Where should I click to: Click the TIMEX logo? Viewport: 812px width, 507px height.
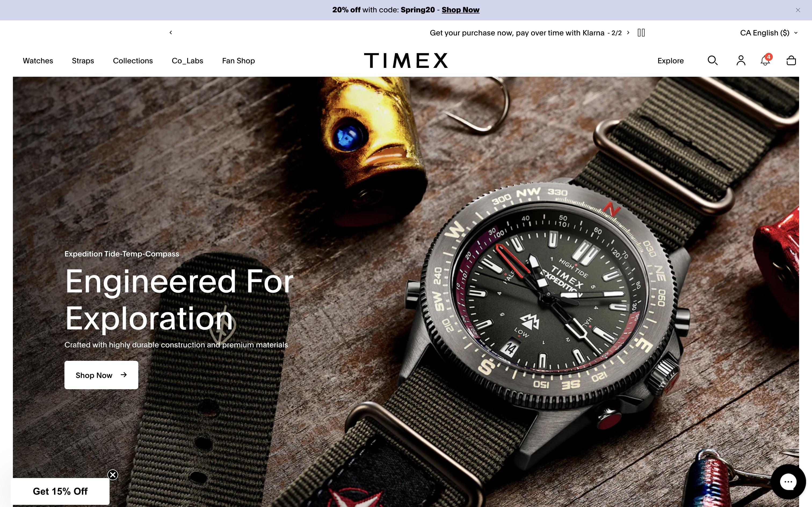[x=406, y=60]
